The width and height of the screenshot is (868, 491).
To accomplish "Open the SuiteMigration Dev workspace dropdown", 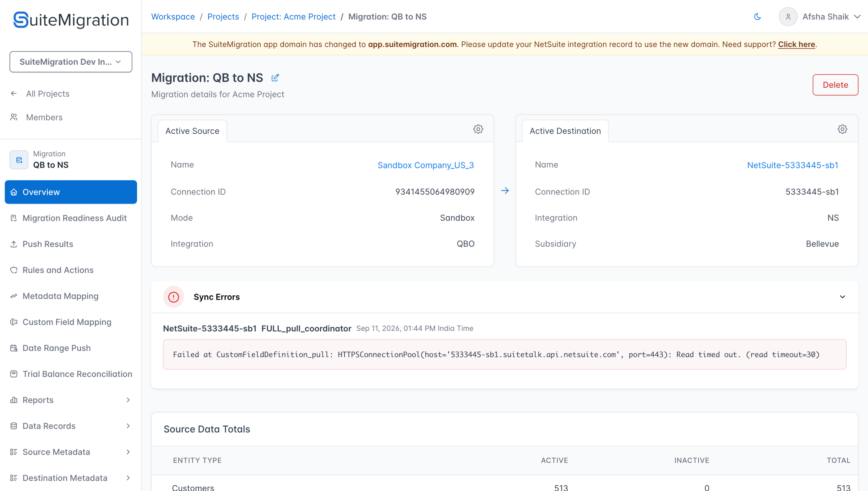I will [x=71, y=62].
